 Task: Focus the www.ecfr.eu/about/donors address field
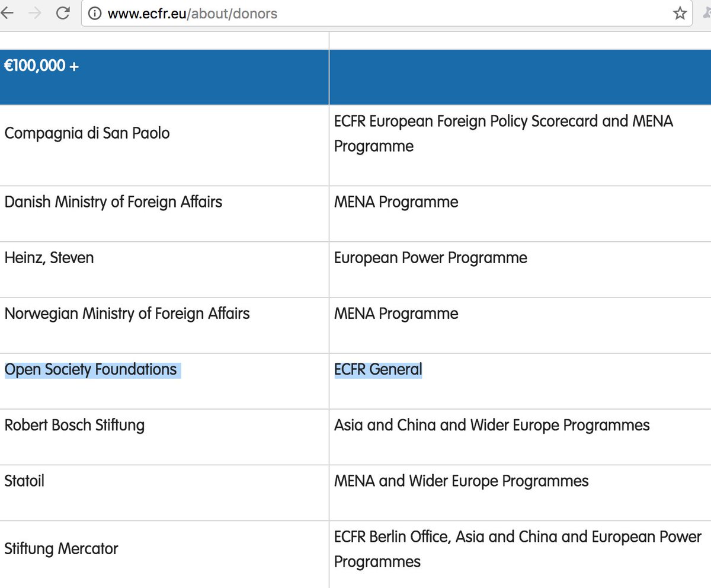[386, 13]
